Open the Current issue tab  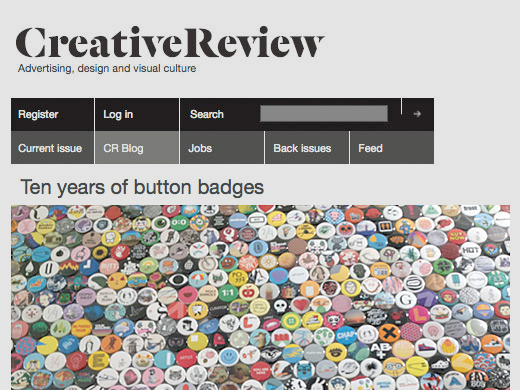(52, 148)
